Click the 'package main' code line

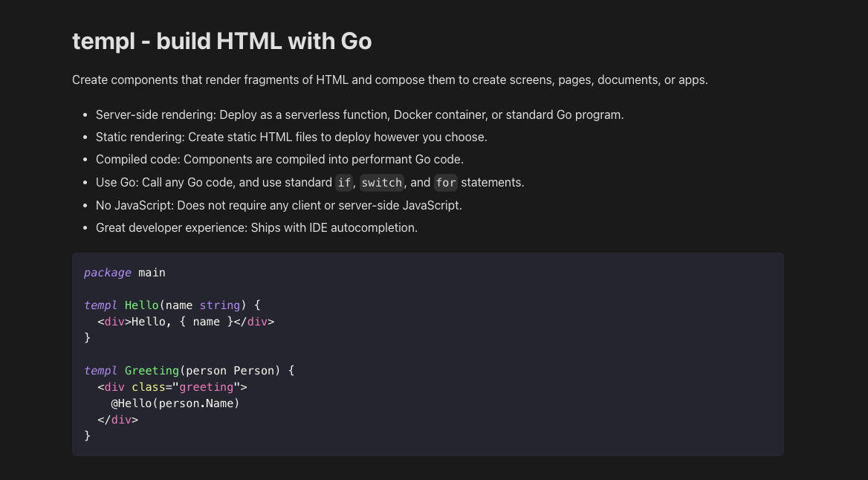pos(125,273)
